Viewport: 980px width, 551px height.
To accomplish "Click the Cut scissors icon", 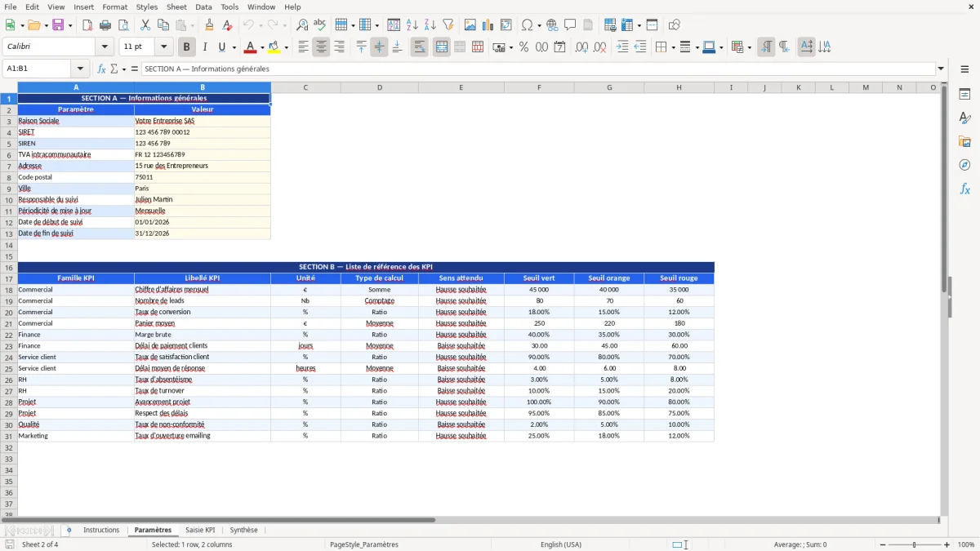I will point(145,25).
